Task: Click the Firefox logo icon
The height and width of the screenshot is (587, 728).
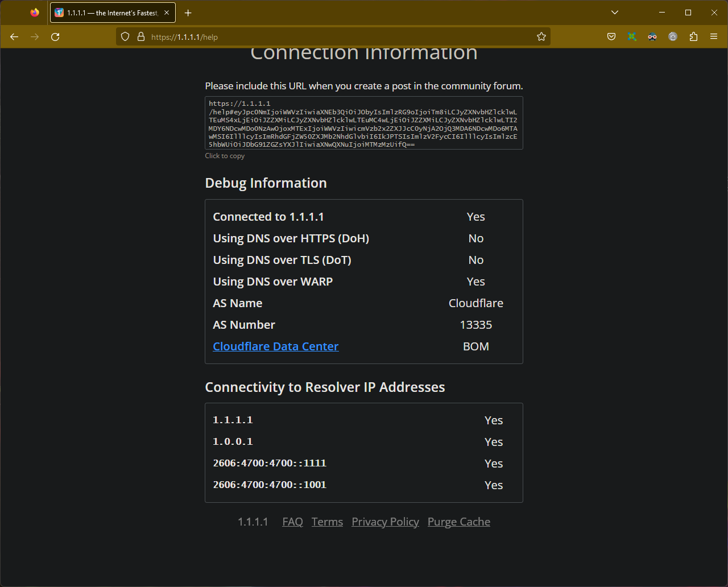Action: pyautogui.click(x=35, y=13)
